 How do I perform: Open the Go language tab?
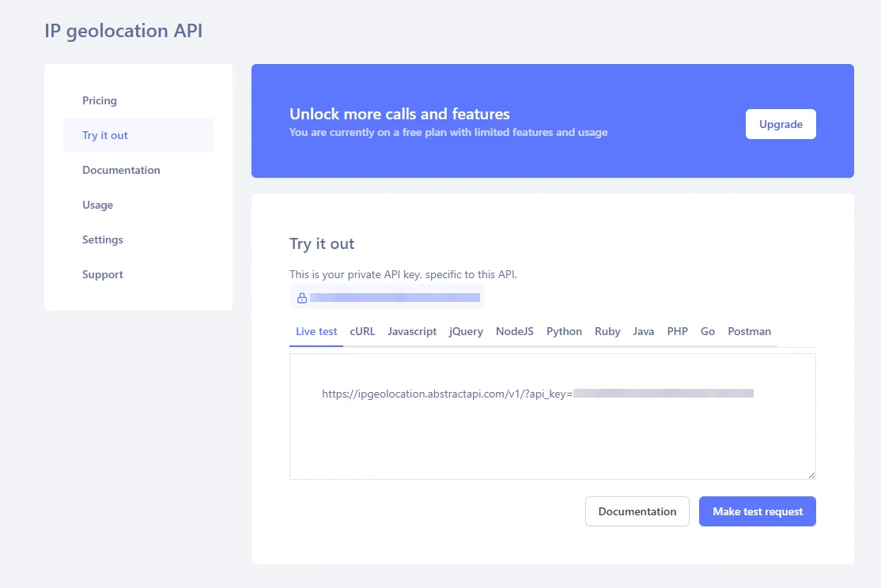[x=707, y=331]
